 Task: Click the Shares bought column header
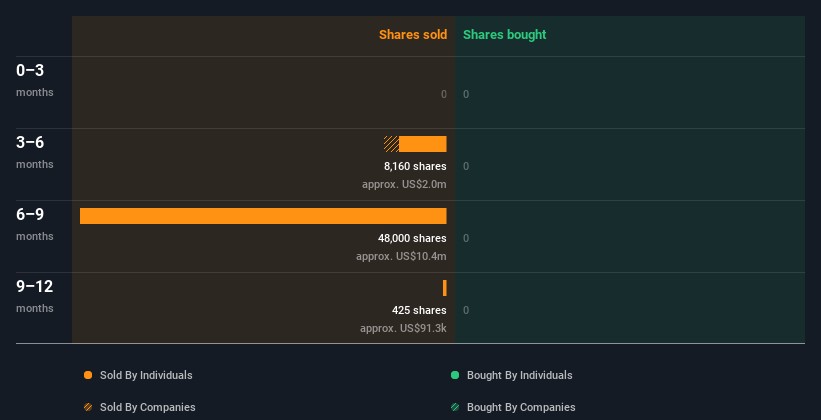(504, 35)
